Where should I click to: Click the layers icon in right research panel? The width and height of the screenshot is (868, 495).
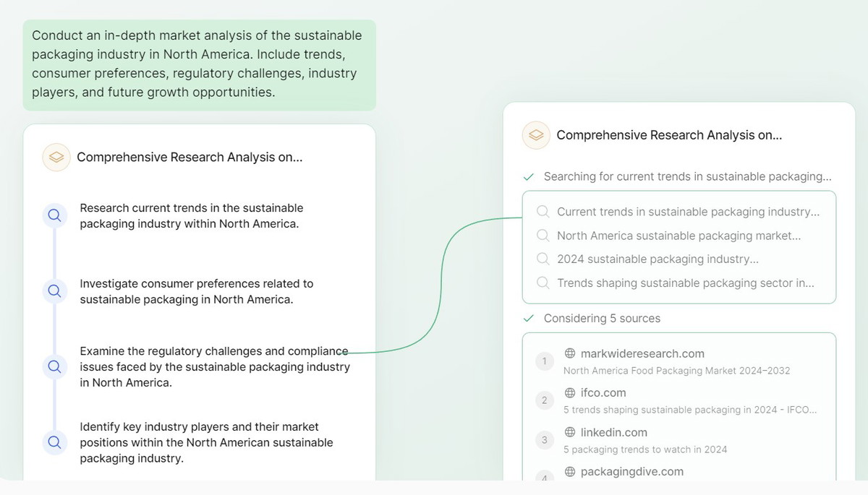click(535, 135)
